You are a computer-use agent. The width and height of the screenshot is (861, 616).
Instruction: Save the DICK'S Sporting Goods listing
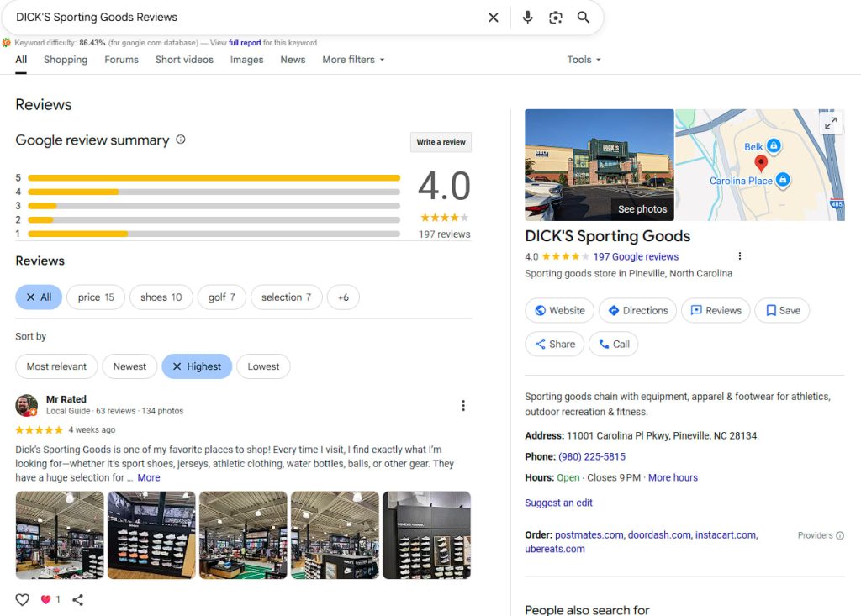pos(782,310)
